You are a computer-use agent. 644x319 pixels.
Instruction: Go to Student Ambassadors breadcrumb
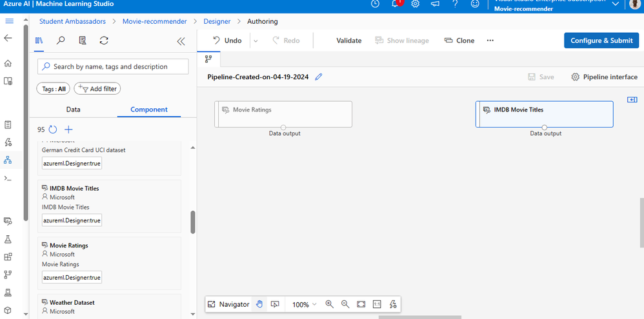pyautogui.click(x=73, y=21)
